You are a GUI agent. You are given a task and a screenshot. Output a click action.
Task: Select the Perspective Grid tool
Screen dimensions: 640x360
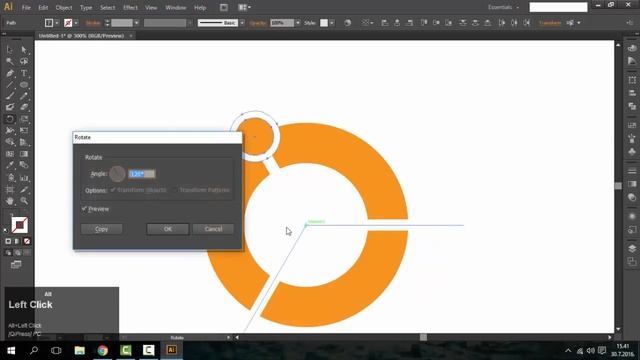pyautogui.click(x=24, y=142)
